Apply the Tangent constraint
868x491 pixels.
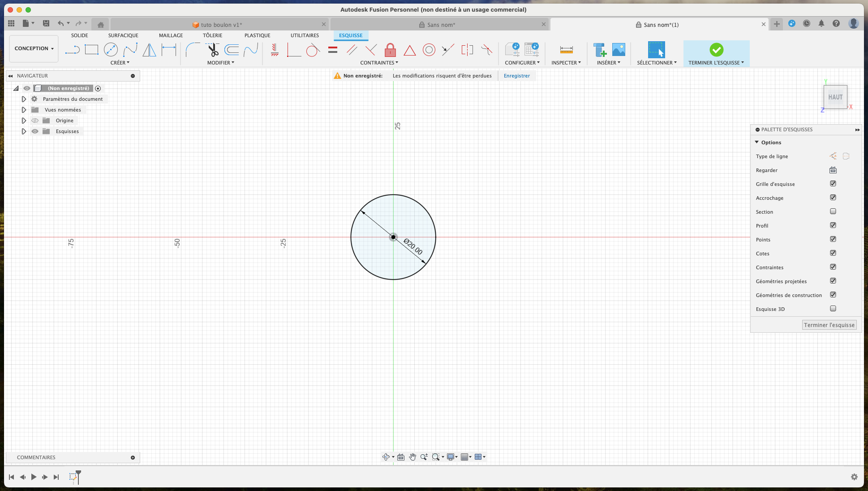tap(313, 50)
